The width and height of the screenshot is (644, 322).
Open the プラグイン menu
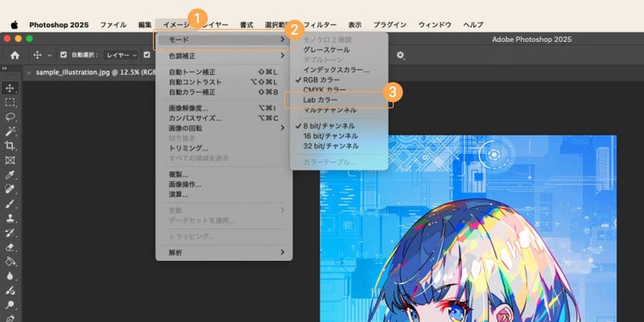[x=390, y=25]
